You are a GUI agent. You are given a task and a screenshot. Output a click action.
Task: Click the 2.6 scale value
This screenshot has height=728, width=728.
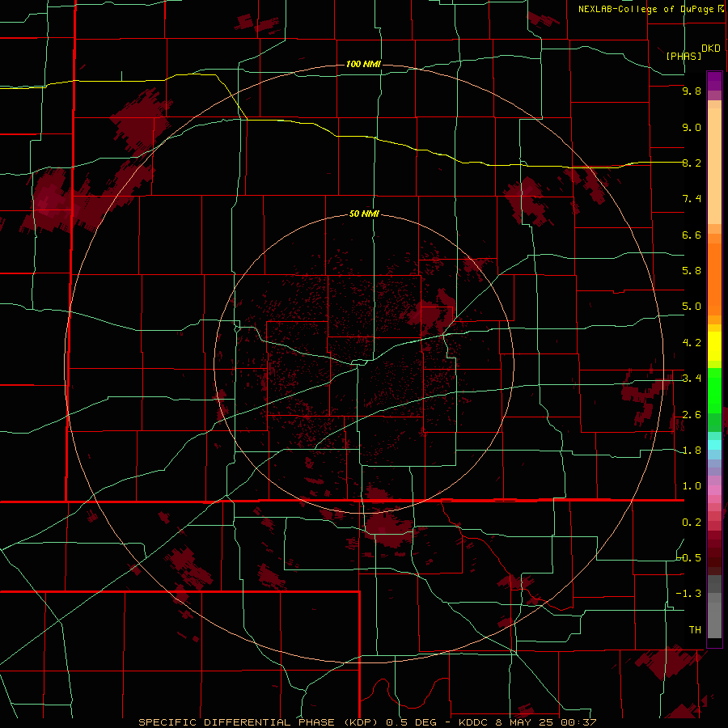tap(692, 415)
